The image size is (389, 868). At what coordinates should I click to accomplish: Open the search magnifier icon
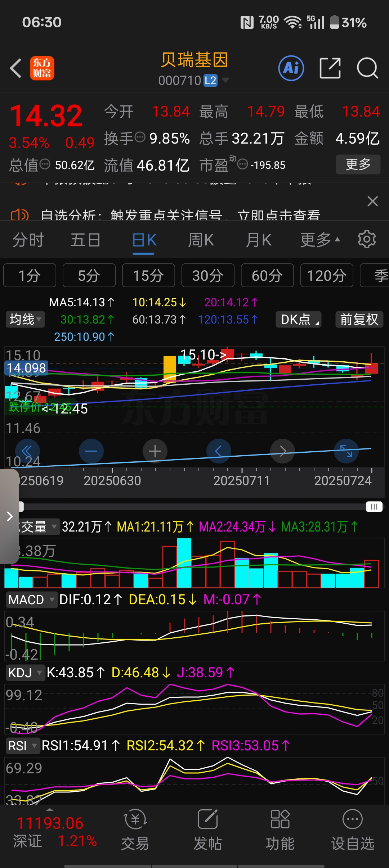[367, 68]
